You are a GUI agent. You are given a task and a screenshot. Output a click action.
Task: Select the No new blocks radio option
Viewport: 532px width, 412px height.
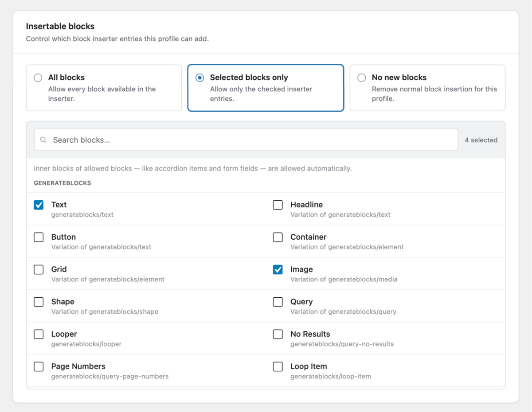(x=362, y=78)
